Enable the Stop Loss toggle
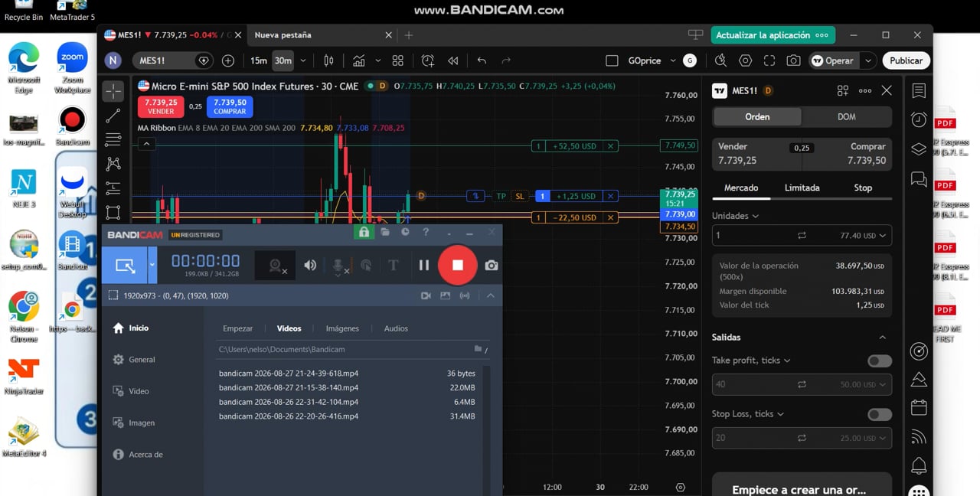 (x=880, y=414)
